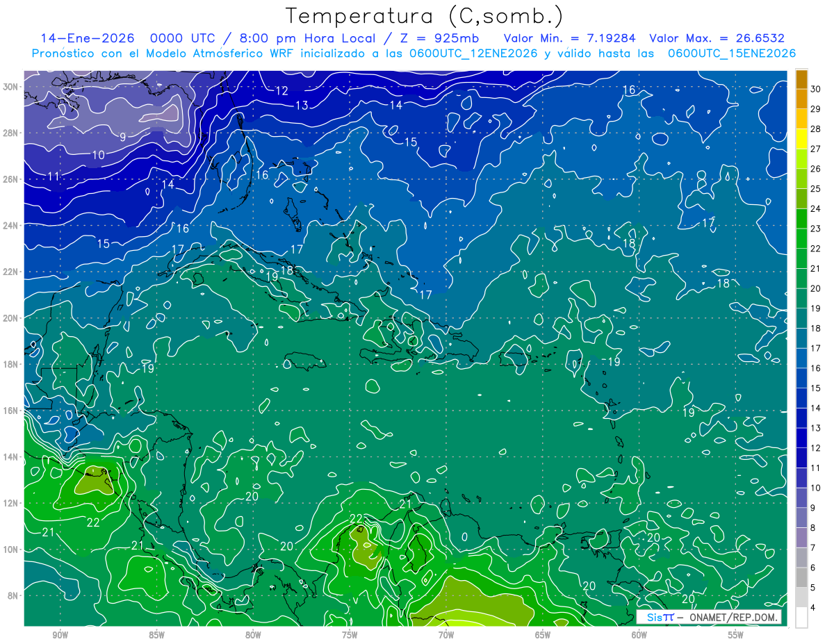The image size is (834, 644).
Task: Click the title 'Temperatura (C,somb.)'
Action: click(x=425, y=16)
